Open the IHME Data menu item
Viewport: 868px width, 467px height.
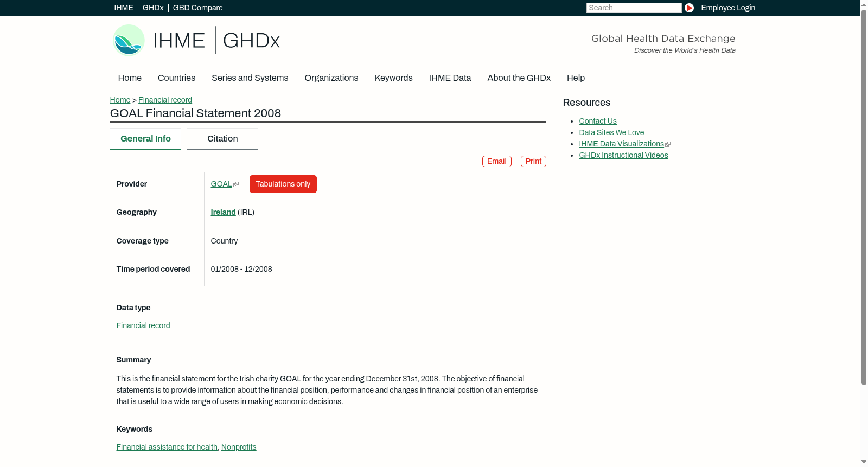[450, 78]
